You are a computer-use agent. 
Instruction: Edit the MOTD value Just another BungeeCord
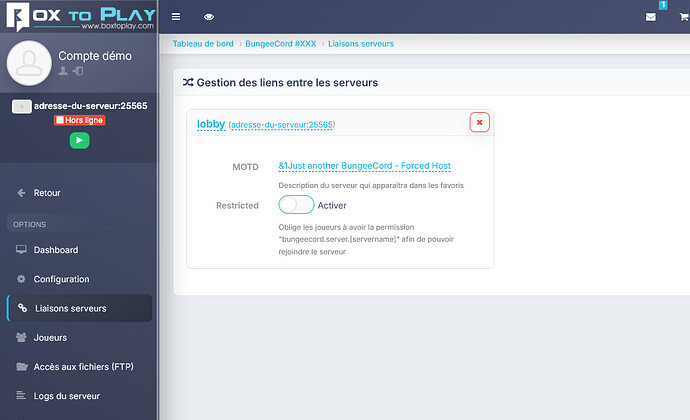click(x=364, y=166)
